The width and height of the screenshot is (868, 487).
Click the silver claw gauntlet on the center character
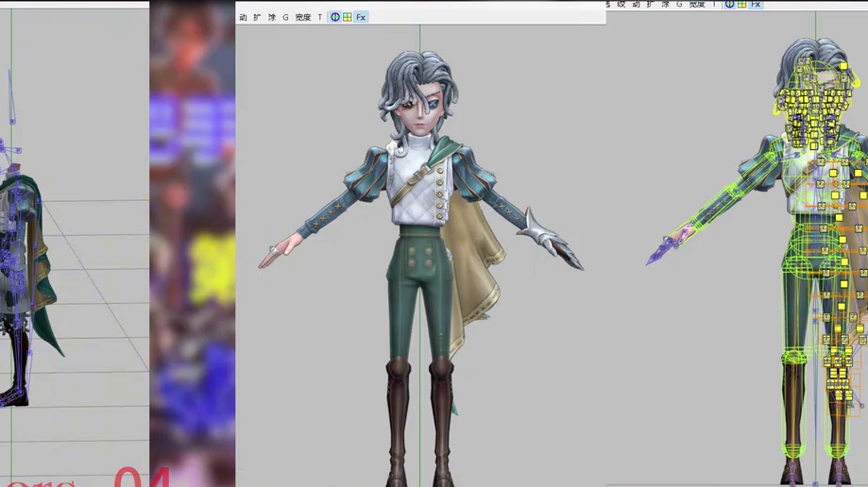[x=552, y=240]
